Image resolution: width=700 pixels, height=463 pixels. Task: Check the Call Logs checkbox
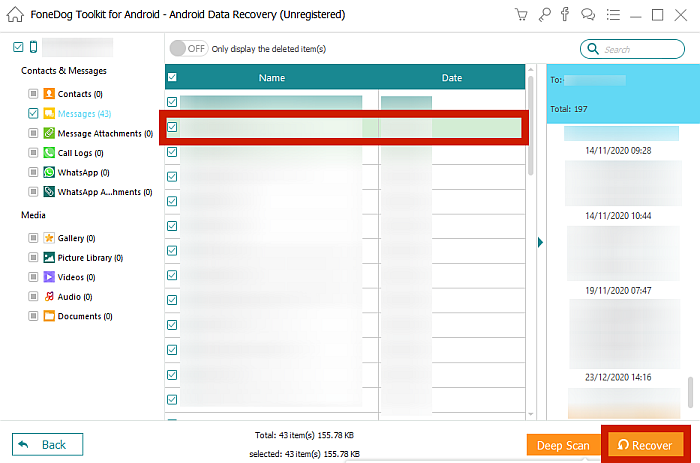tap(33, 153)
